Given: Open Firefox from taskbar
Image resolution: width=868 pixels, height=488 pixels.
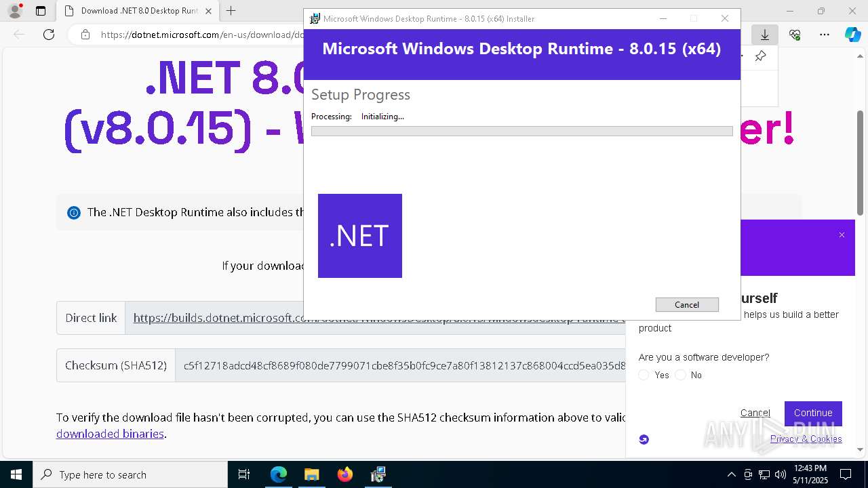Looking at the screenshot, I should tap(345, 474).
